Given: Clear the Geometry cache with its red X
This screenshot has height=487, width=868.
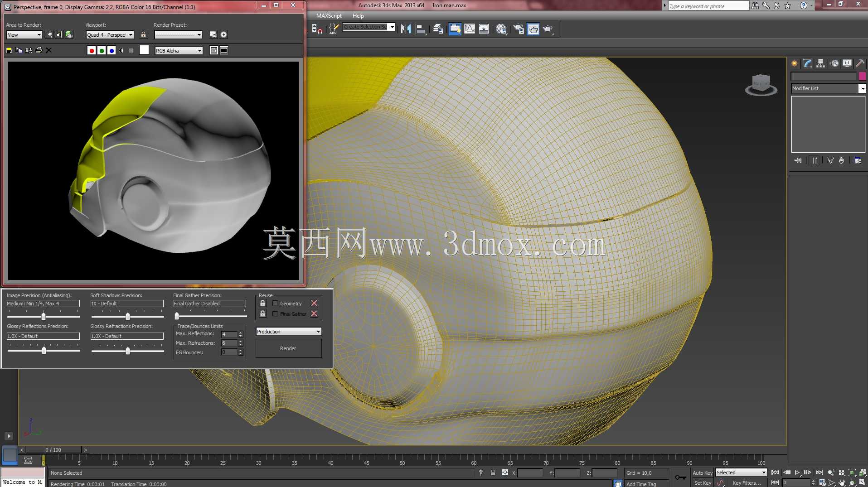Looking at the screenshot, I should tap(314, 303).
